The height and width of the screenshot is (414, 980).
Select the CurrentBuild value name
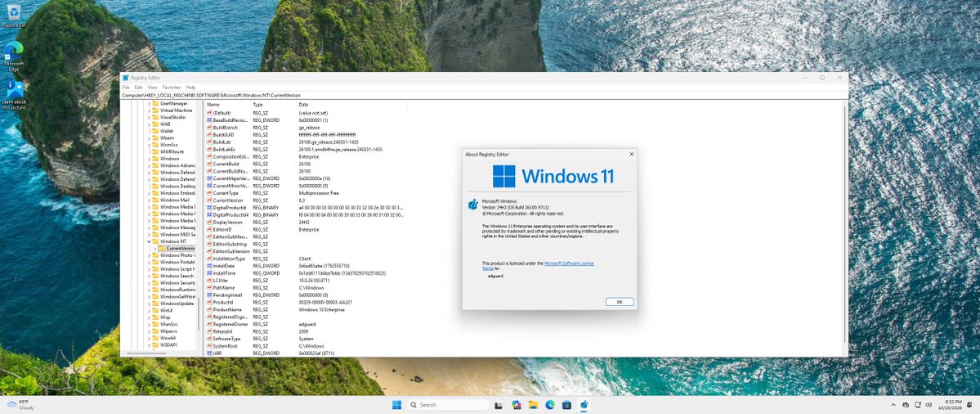(226, 164)
